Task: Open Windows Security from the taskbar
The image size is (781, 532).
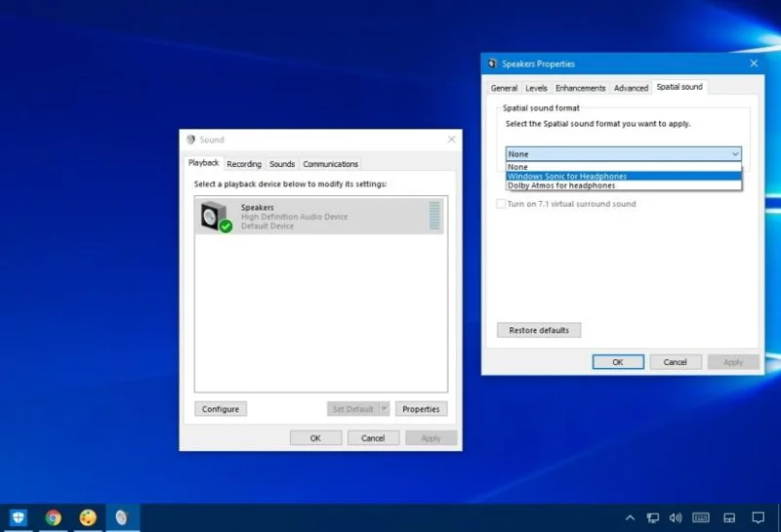Action: click(19, 518)
